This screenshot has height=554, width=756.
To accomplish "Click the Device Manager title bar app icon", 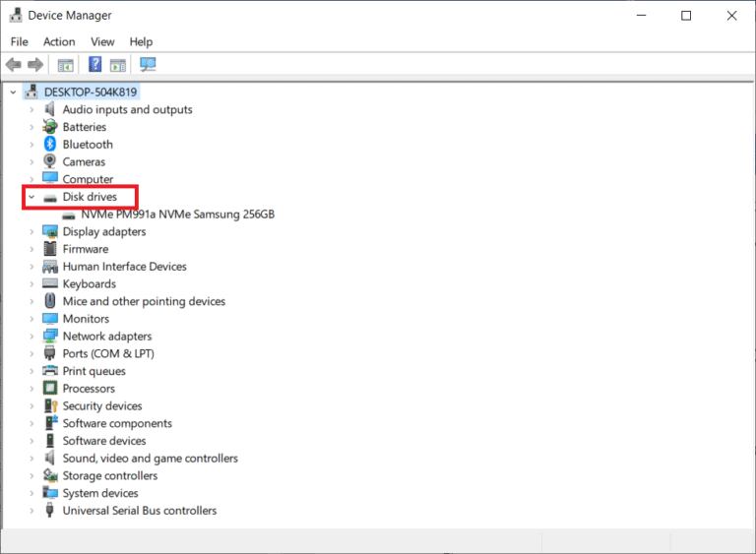I will 16,15.
